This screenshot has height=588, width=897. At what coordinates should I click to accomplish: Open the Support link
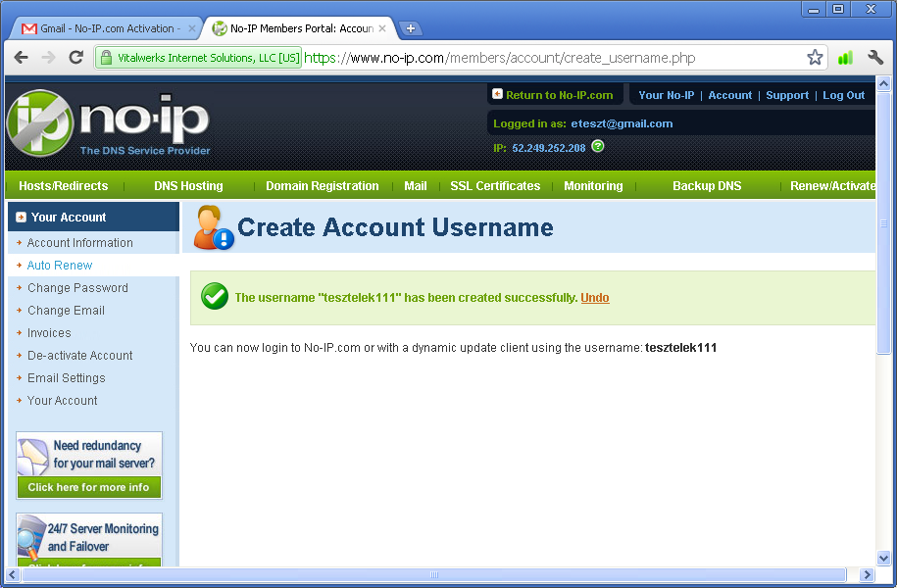click(x=787, y=95)
